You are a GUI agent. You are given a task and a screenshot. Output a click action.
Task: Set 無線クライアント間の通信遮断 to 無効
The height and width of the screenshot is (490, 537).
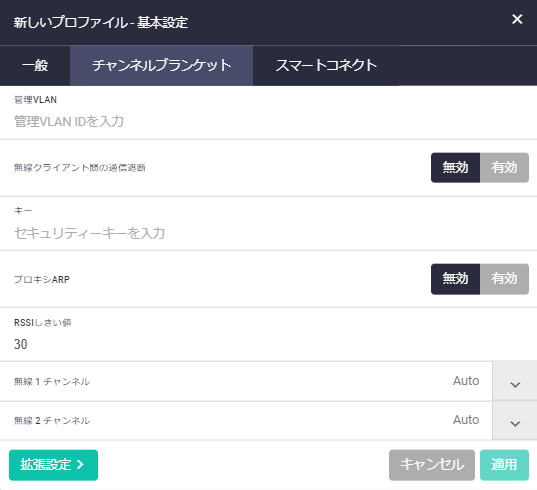(x=455, y=168)
